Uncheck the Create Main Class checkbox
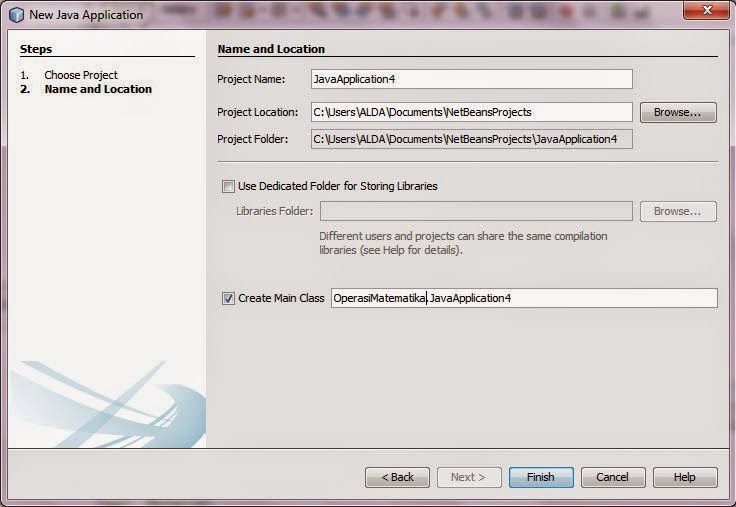This screenshot has width=736, height=507. coord(228,298)
